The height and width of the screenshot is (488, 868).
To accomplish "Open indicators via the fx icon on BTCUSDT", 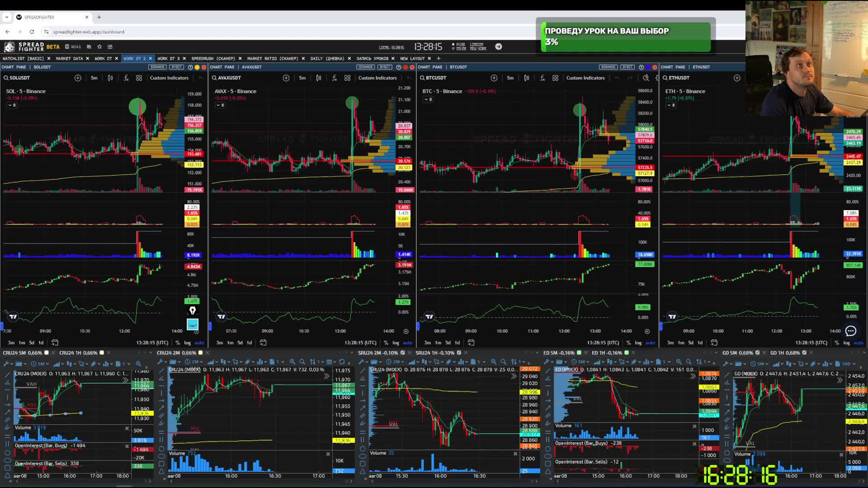I will click(542, 78).
